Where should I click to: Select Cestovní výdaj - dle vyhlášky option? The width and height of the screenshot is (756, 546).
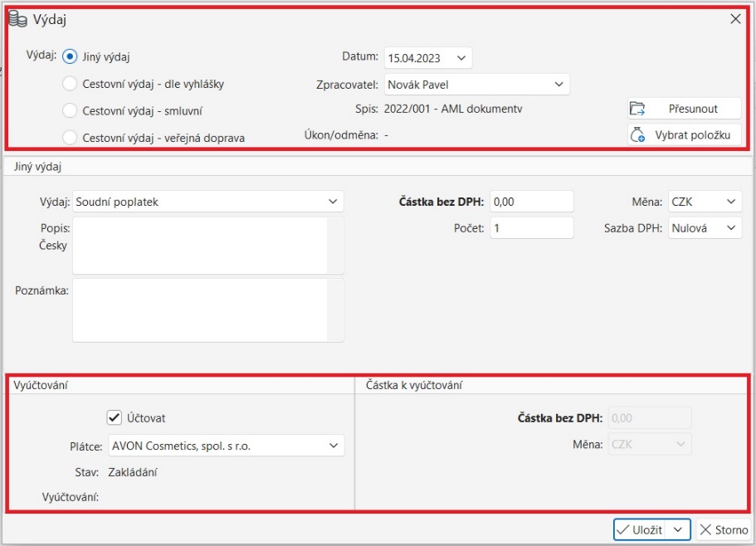click(x=71, y=84)
